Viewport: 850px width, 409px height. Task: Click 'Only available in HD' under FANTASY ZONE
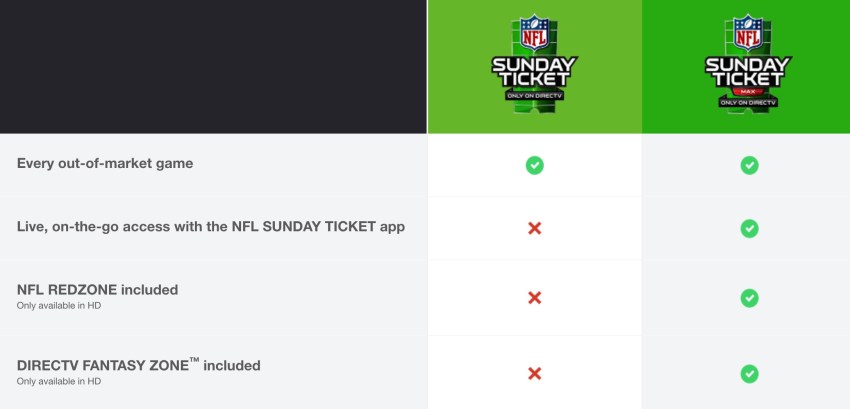[x=59, y=381]
